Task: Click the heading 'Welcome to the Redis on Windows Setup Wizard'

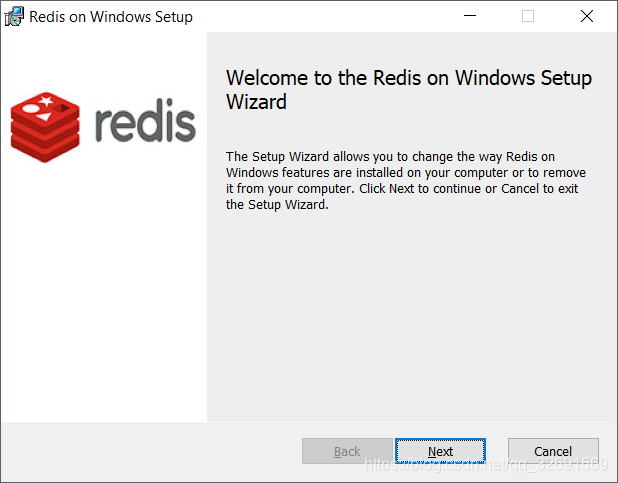Action: [409, 90]
